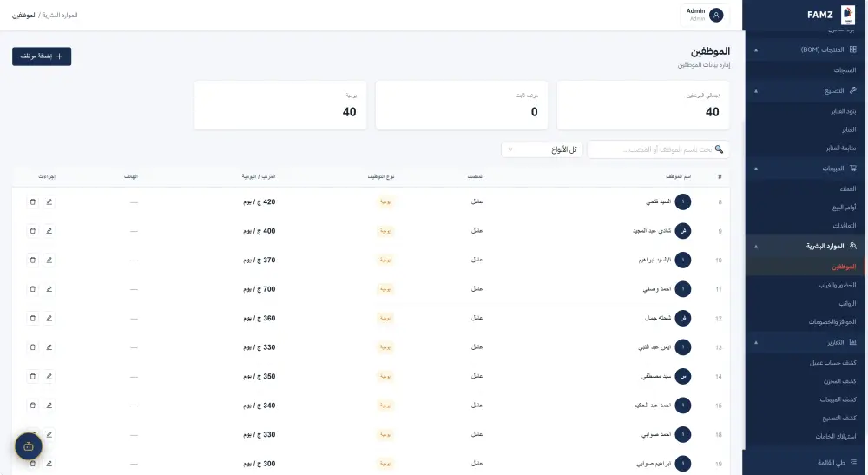Click salary value 420 ج / يوم
Screen dimensions: 868x475
pyautogui.click(x=259, y=202)
